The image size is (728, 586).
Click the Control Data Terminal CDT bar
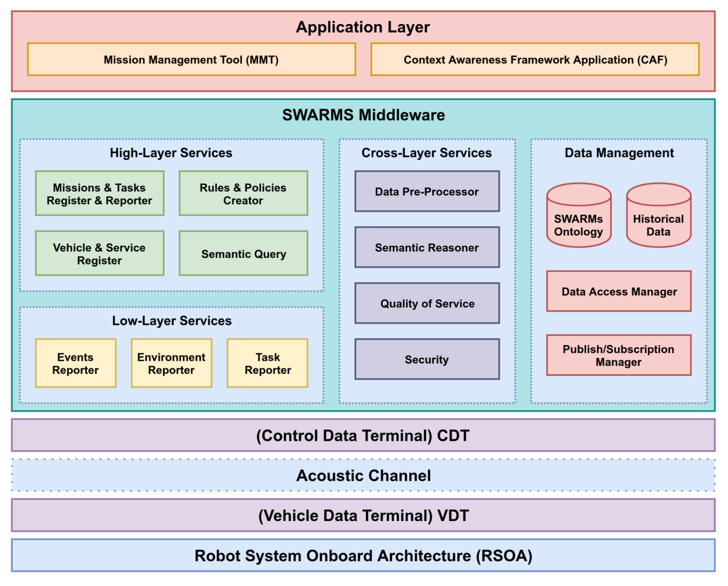point(363,435)
